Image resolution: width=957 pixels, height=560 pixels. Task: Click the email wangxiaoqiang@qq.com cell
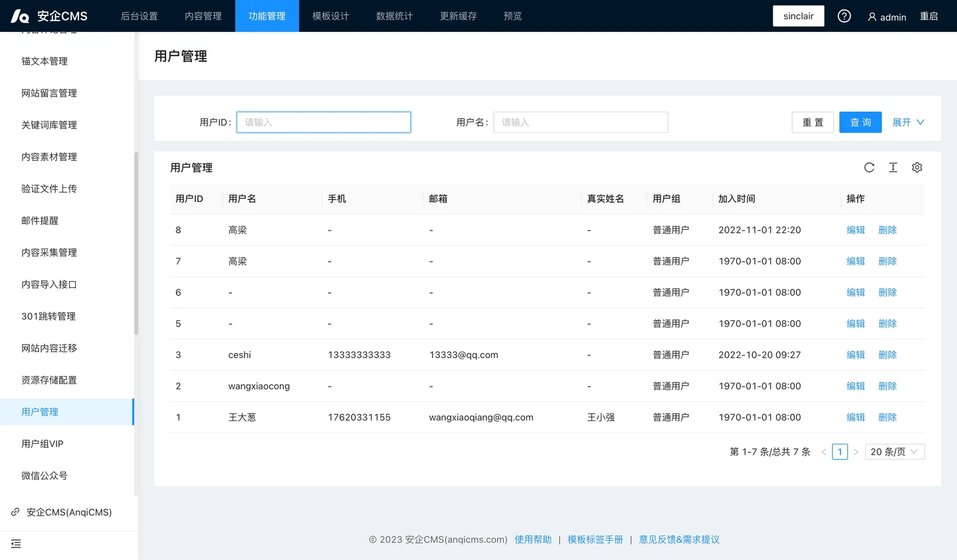click(481, 417)
